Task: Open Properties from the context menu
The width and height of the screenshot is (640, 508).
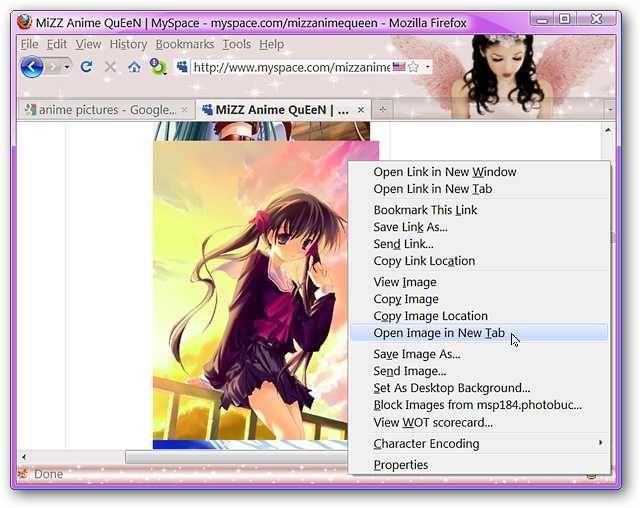Action: [400, 465]
